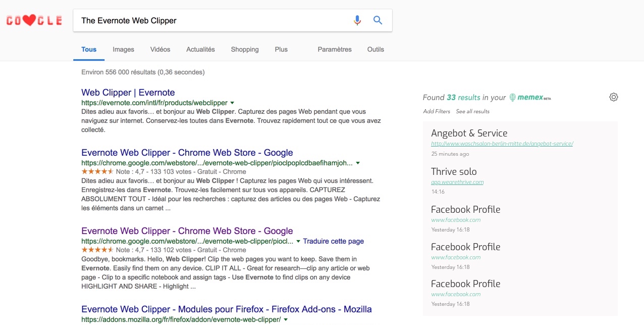Open the Actualités tab

click(x=200, y=50)
